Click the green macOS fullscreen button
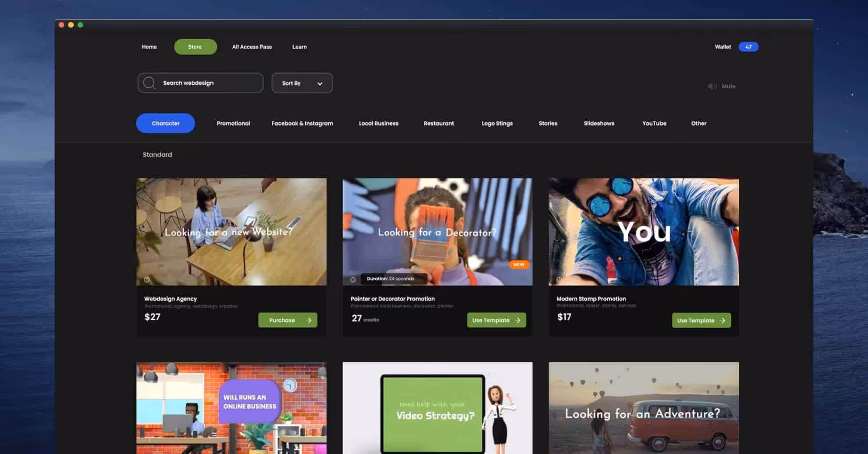This screenshot has height=454, width=868. click(x=80, y=25)
